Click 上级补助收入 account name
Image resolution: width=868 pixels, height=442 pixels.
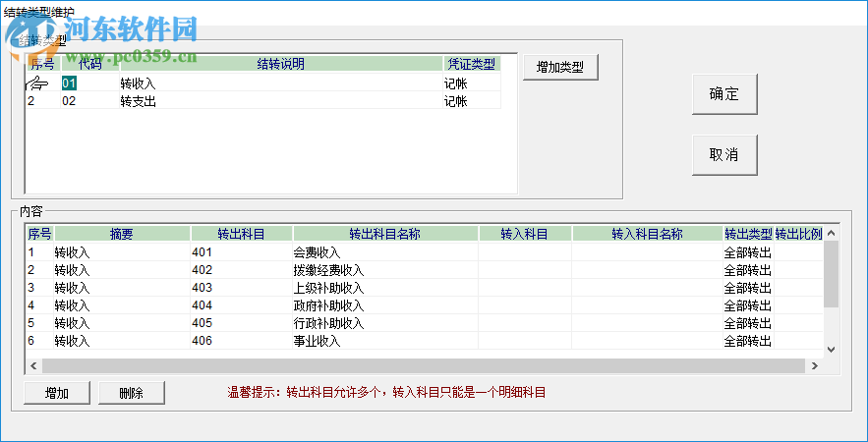[x=329, y=289]
